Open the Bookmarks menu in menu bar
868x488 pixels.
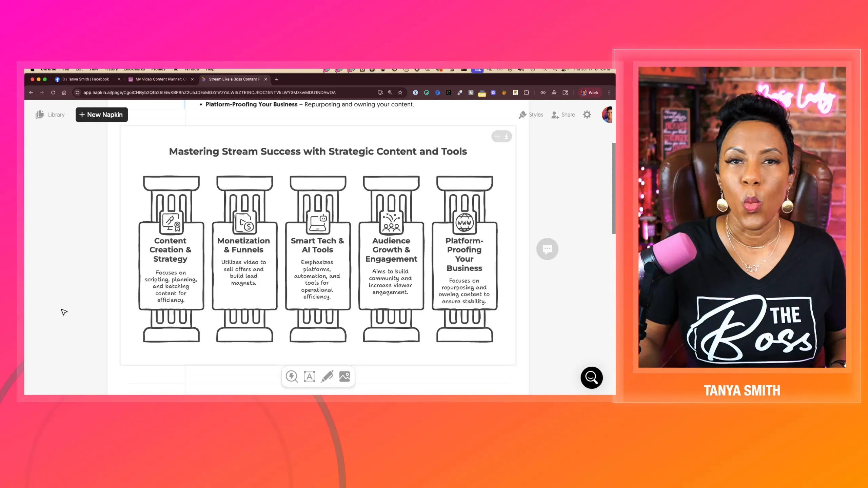click(134, 69)
